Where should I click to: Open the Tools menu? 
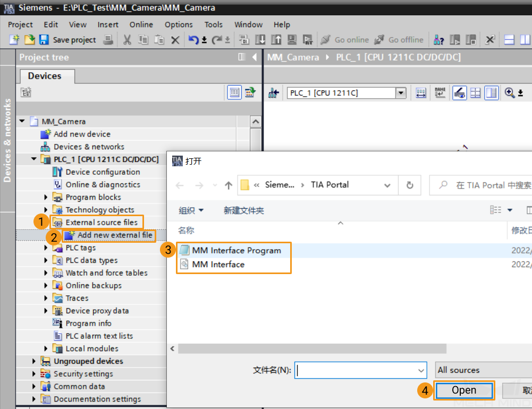214,24
